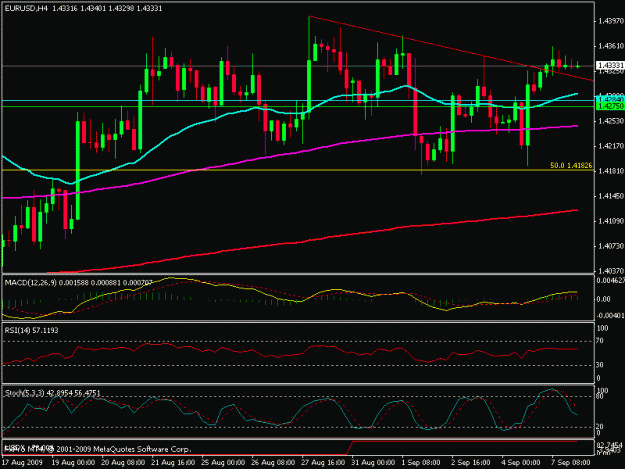Click the 1.43610 price axis label
Screen dimensions: 625x469
(x=611, y=46)
